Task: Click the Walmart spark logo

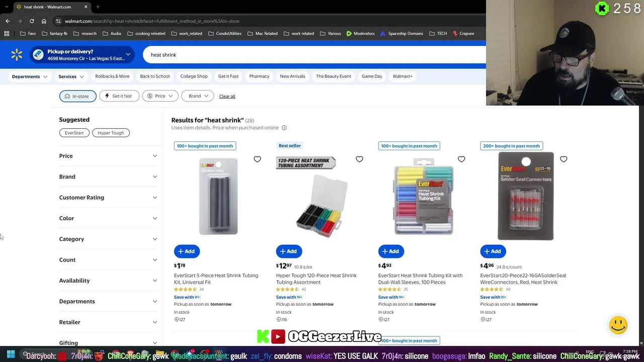Action: [x=17, y=55]
